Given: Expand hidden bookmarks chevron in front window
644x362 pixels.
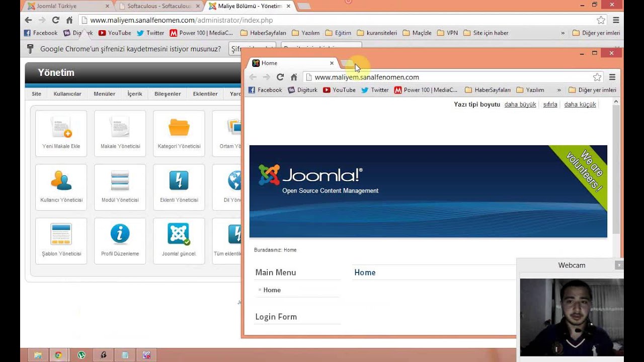Looking at the screenshot, I should coord(559,90).
